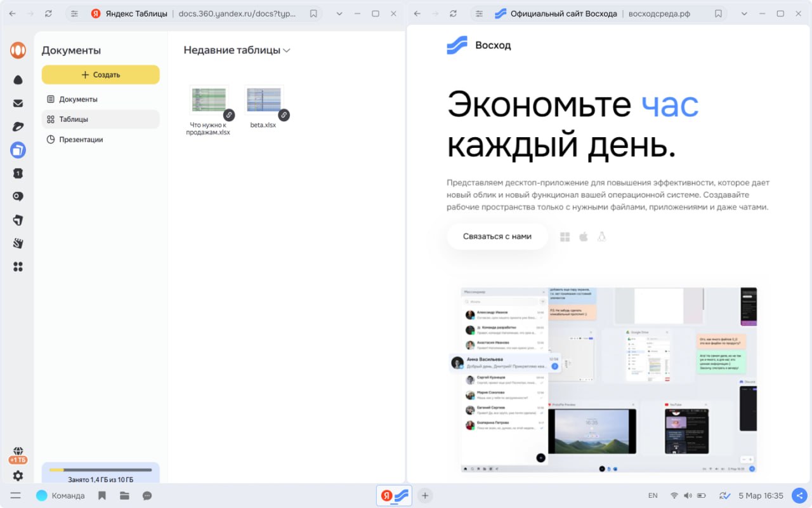This screenshot has height=508, width=812.
Task: Click the Yandex Tables address bar URL
Action: click(237, 13)
